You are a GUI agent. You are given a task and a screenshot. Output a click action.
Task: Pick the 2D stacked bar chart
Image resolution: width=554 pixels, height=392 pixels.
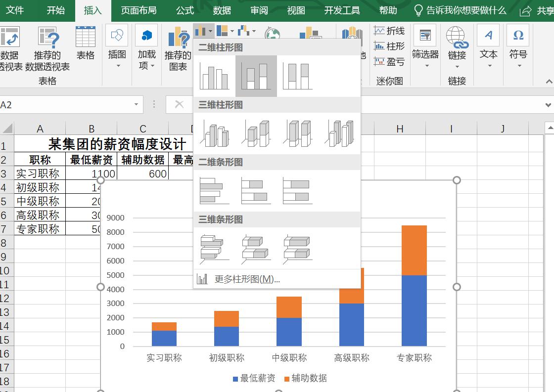[256, 191]
